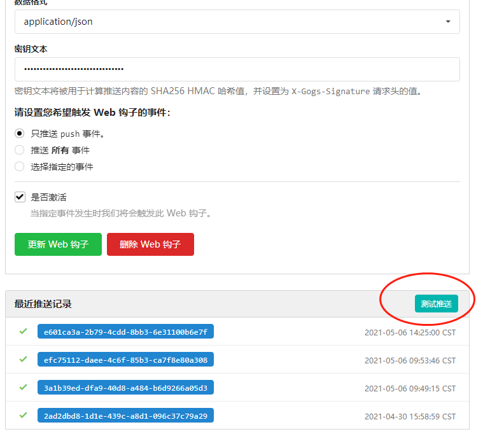Click the success checkmark beside the efc75112 record
The height and width of the screenshot is (441, 504).
tap(23, 359)
